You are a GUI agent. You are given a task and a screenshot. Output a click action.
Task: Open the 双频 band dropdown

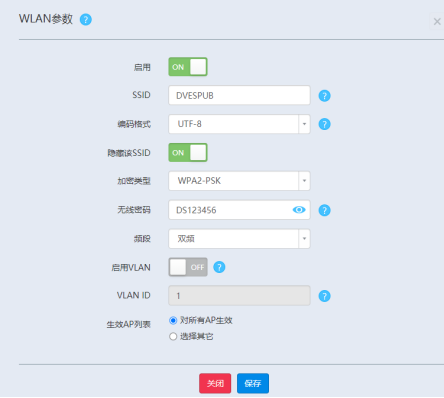pyautogui.click(x=239, y=239)
